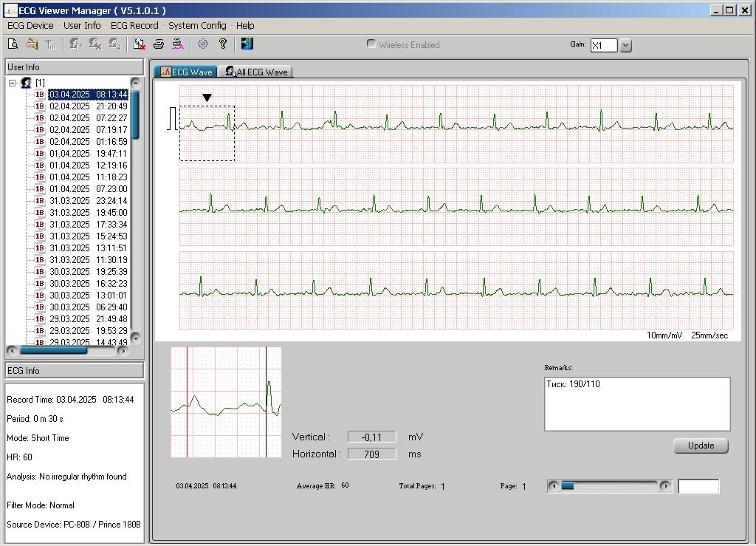This screenshot has height=546, width=756.
Task: Select record 30.03.2025 13:01:01
Action: coord(89,296)
